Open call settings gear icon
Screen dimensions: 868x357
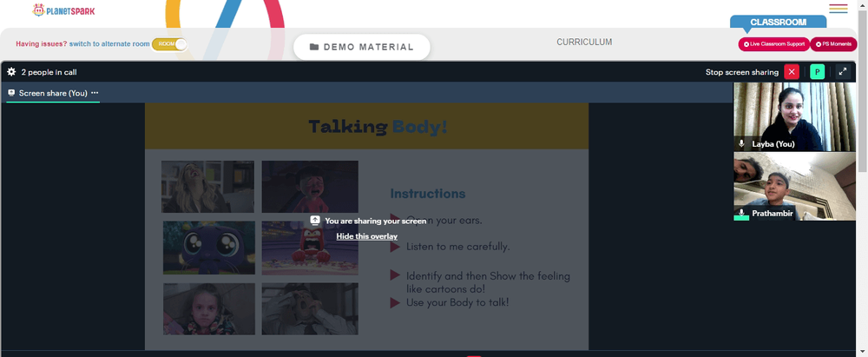[11, 72]
